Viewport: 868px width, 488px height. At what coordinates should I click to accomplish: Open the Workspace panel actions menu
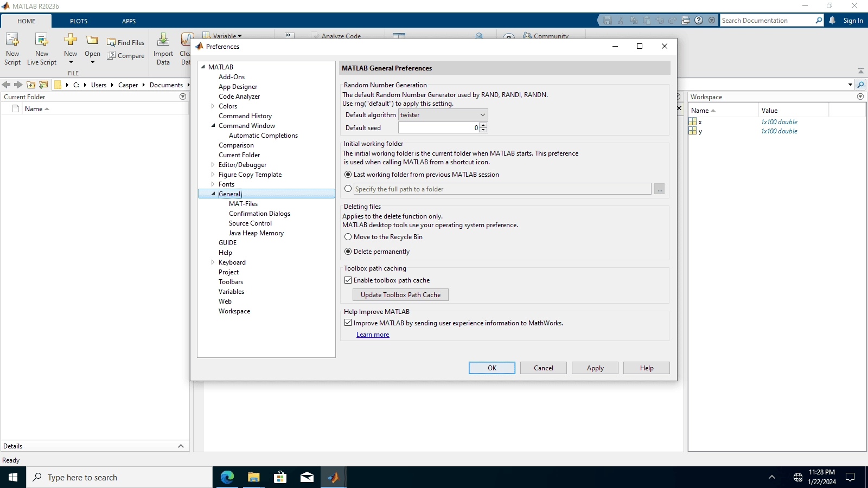(860, 97)
